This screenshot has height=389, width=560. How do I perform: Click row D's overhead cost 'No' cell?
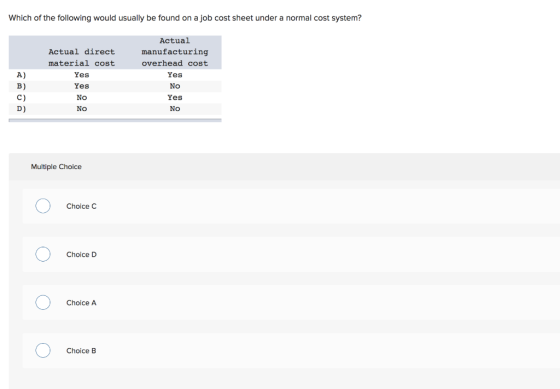(x=175, y=109)
